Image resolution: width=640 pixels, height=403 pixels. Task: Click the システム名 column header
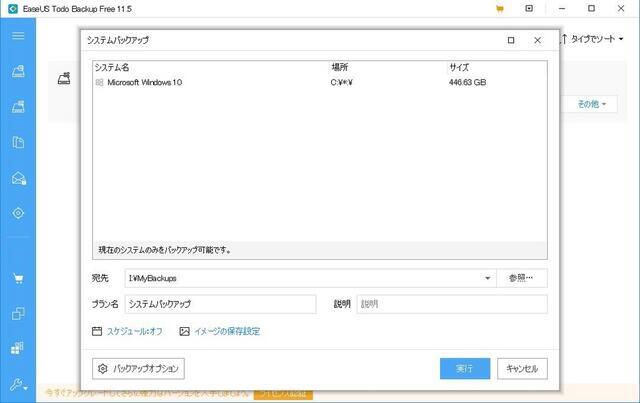coord(112,67)
